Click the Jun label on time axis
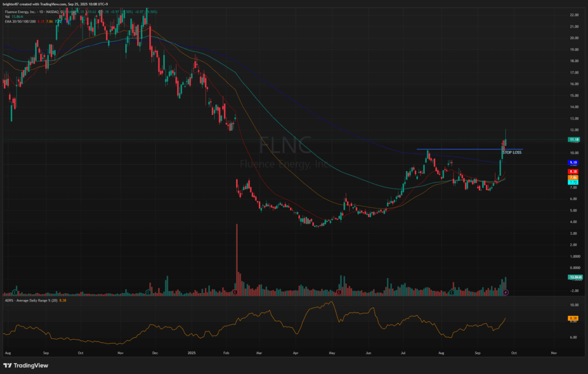588x374 pixels. (368, 353)
